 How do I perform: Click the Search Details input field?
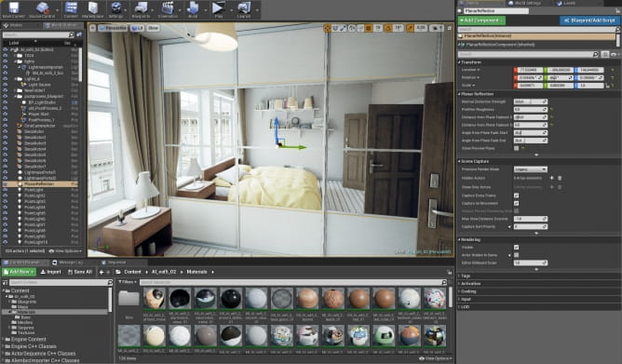(528, 54)
